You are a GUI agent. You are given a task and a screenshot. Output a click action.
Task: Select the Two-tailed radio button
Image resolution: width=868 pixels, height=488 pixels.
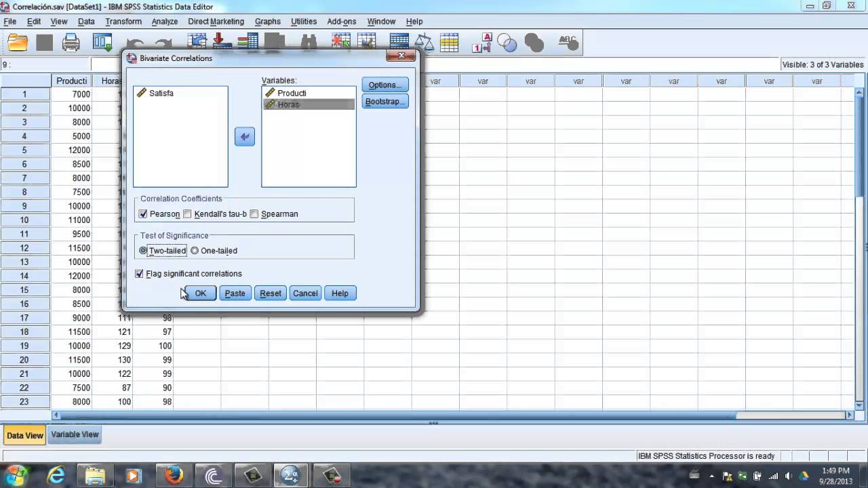143,251
